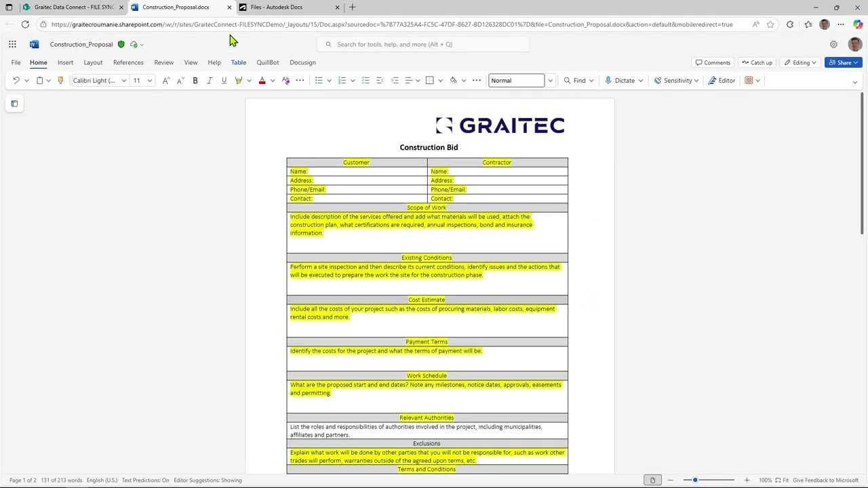868x488 pixels.
Task: Select the format painter brush
Action: coord(60,81)
